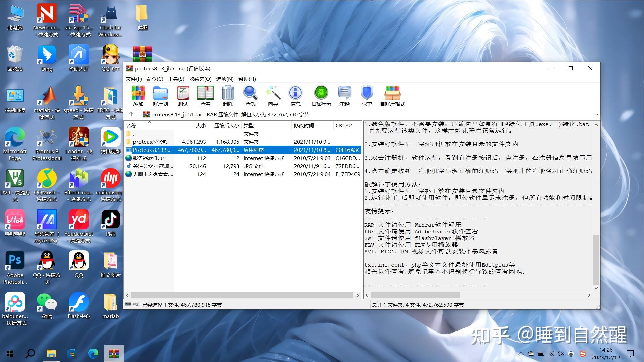Select the 服务器软件.url file entry
The image size is (644, 362).
[150, 158]
